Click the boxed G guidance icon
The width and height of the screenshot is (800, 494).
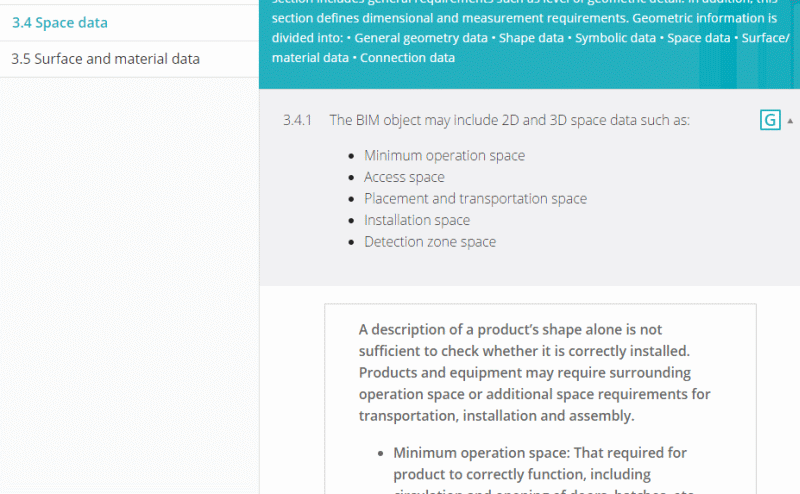[x=769, y=120]
